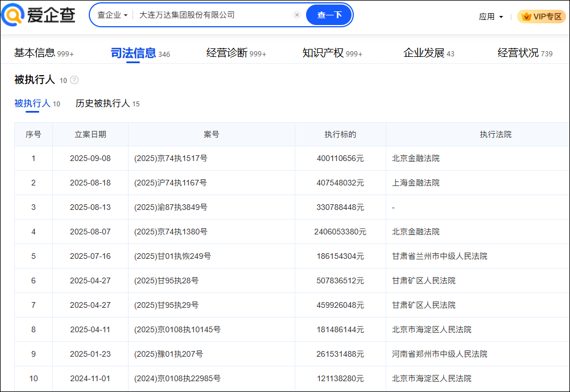Select amount 121138280元

[x=340, y=378]
